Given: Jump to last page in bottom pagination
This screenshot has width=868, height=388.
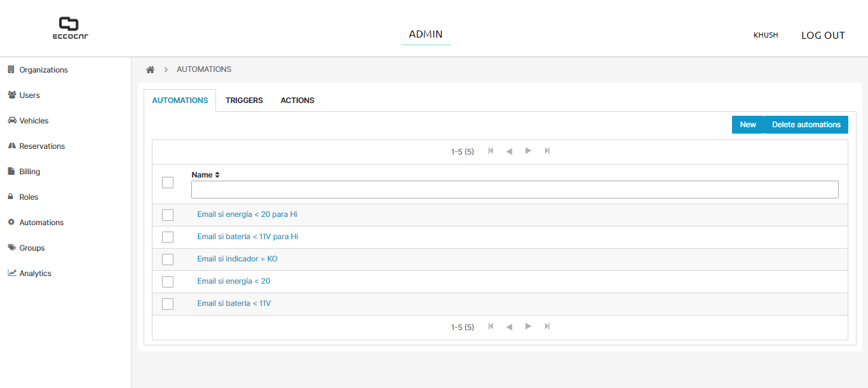Looking at the screenshot, I should click(x=547, y=327).
